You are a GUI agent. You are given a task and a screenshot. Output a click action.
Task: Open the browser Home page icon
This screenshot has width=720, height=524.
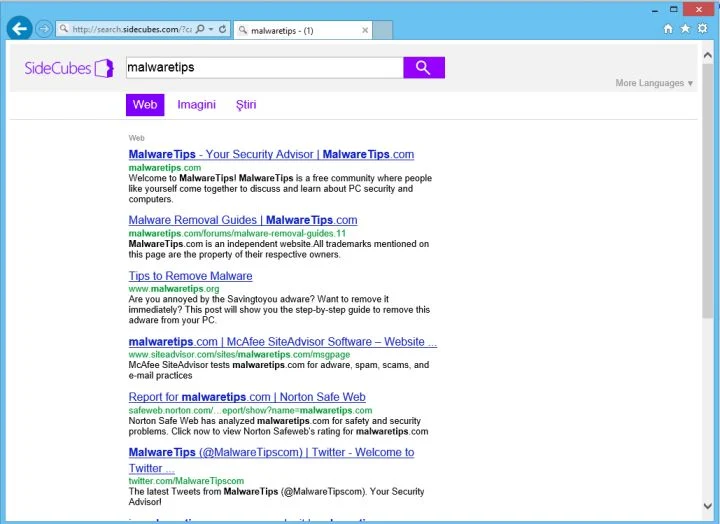tap(668, 28)
